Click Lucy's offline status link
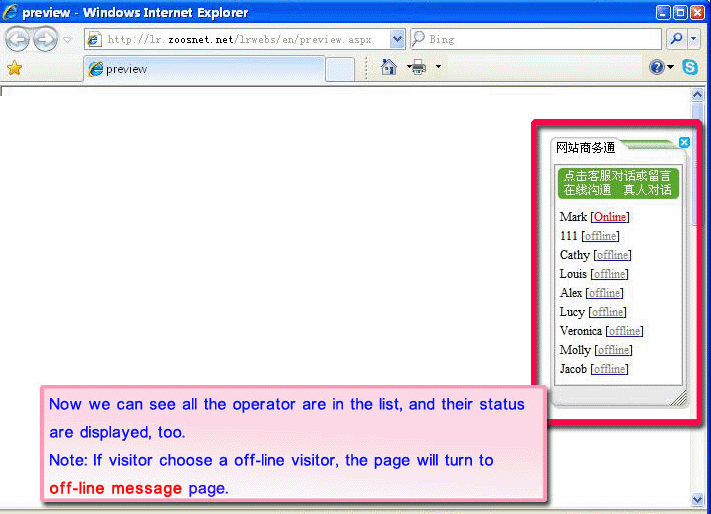 click(x=608, y=312)
